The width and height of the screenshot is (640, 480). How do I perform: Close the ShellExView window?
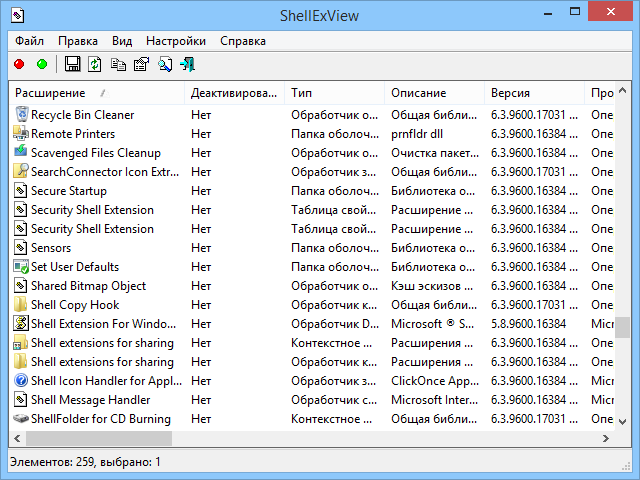click(x=611, y=12)
